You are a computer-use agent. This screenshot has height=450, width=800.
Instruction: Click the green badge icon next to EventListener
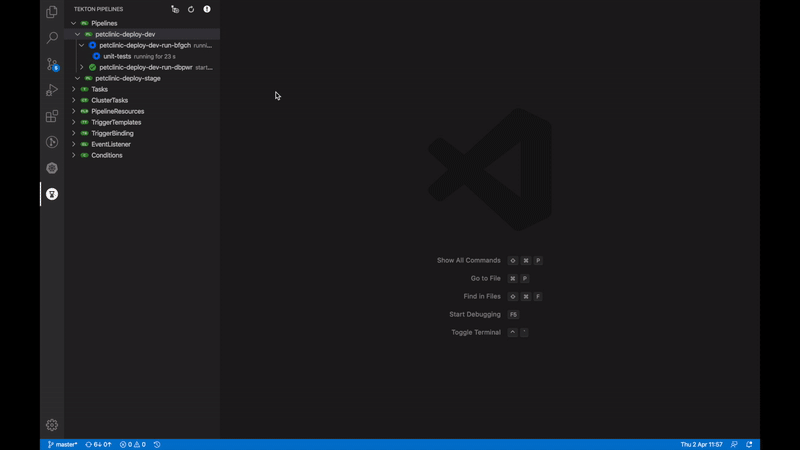[85, 144]
